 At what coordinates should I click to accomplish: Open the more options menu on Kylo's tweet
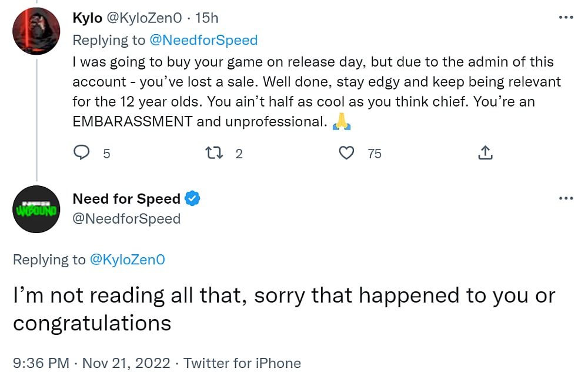[x=566, y=18]
